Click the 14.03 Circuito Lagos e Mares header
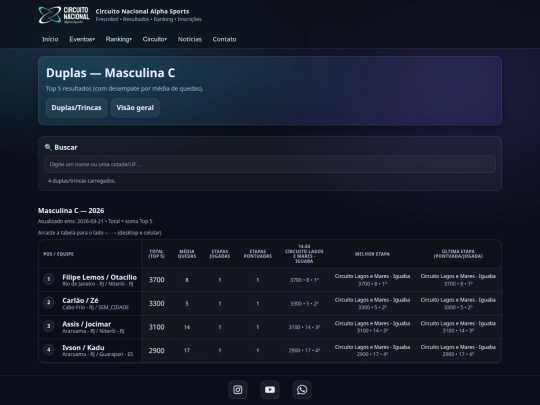 [x=304, y=254]
